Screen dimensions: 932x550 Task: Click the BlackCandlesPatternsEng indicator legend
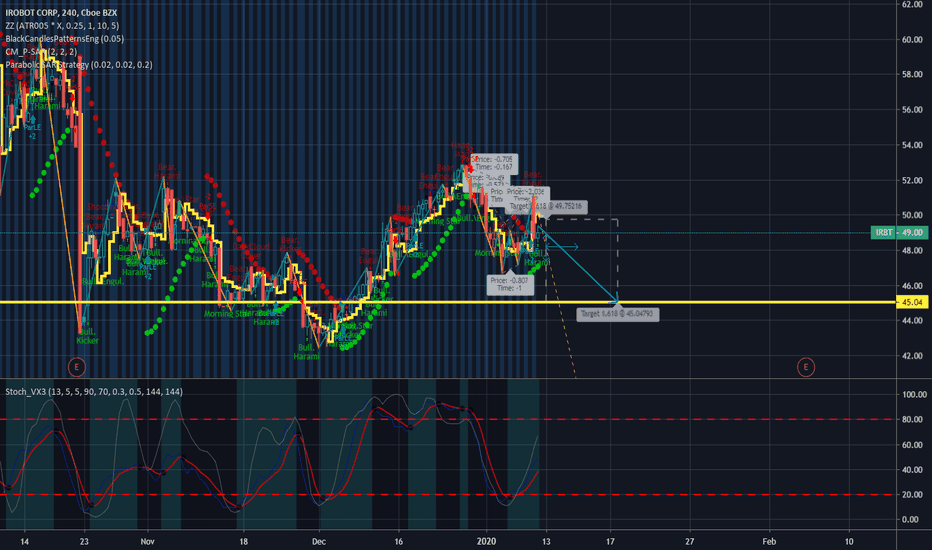click(65, 39)
